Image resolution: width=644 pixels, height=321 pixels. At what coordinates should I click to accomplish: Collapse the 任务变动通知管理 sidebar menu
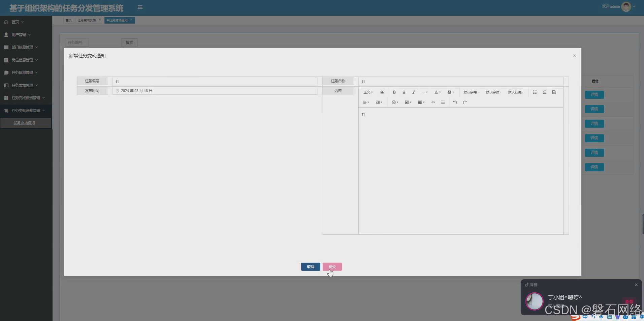(26, 111)
